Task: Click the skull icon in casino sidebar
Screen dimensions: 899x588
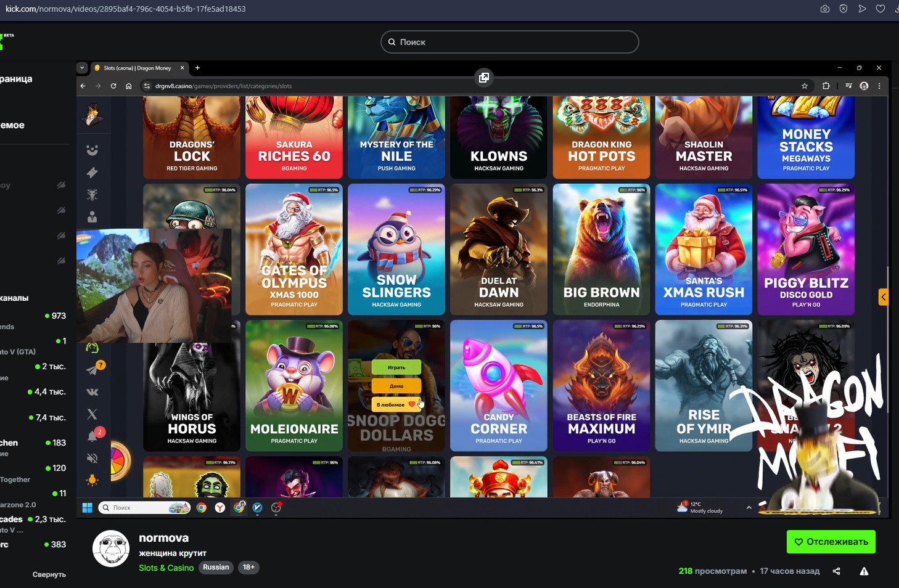Action: [x=92, y=195]
